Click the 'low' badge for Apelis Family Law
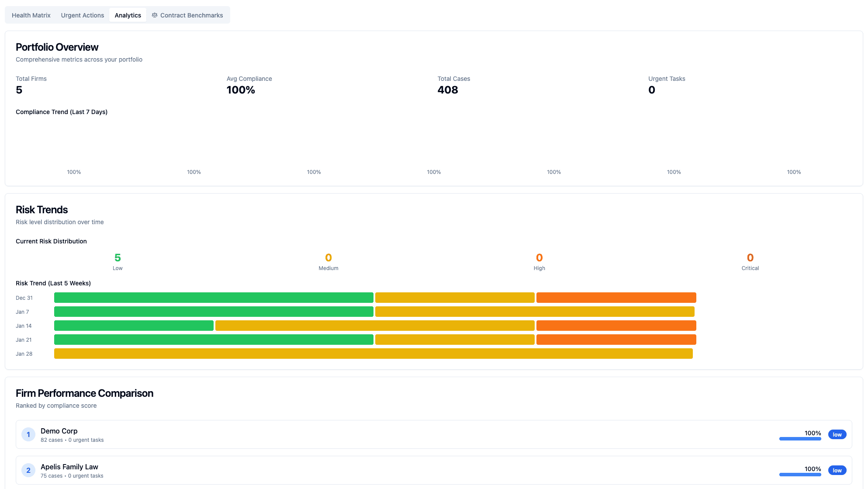Image resolution: width=868 pixels, height=489 pixels. (x=837, y=470)
